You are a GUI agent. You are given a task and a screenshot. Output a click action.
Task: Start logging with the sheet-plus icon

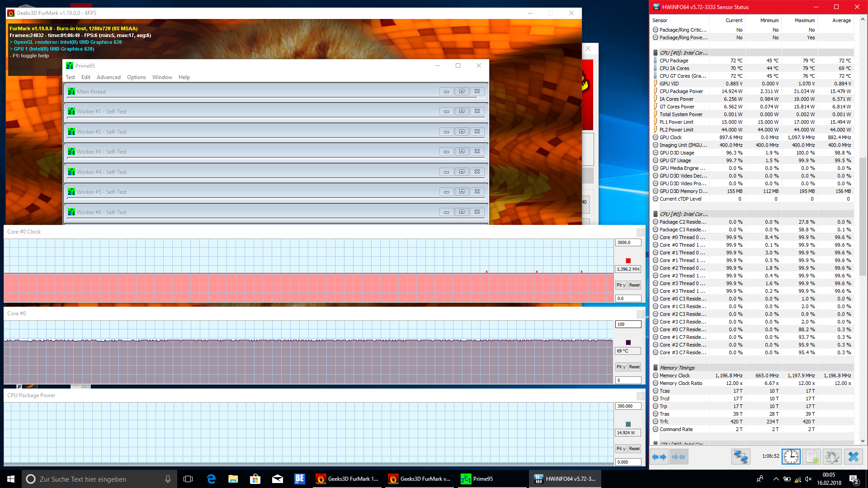point(812,457)
